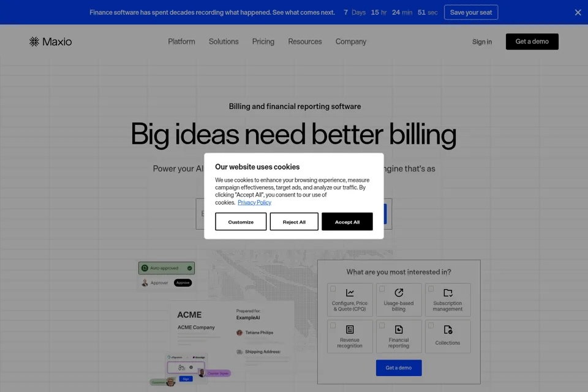This screenshot has height=392, width=588.
Task: Click the blue Get a demo form button
Action: (x=399, y=367)
